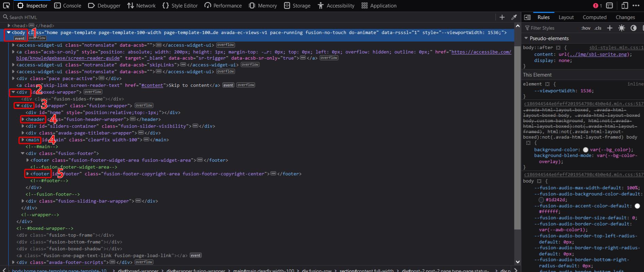644x272 pixels.
Task: Collapse the sidebar pane toggle icon
Action: [527, 17]
